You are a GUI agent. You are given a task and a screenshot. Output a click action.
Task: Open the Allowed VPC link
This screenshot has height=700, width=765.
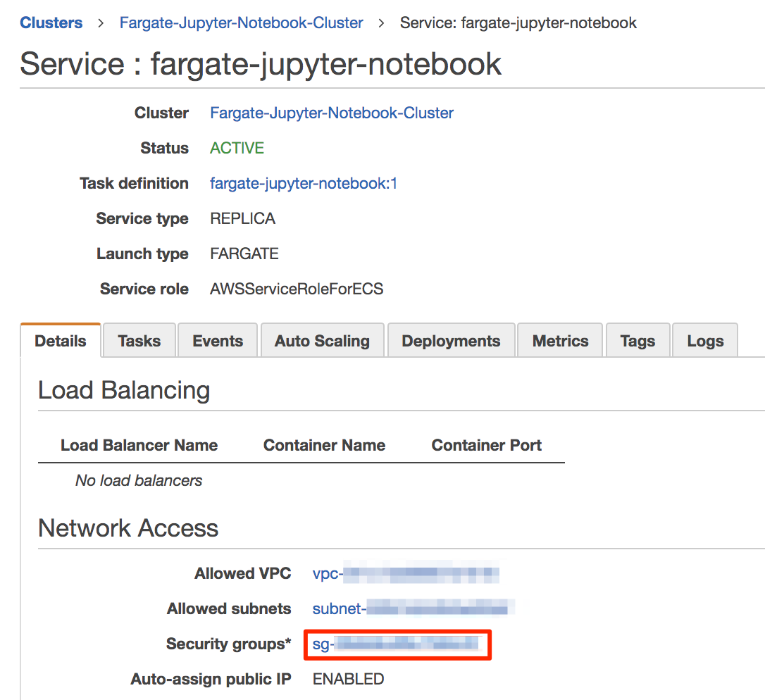[406, 573]
